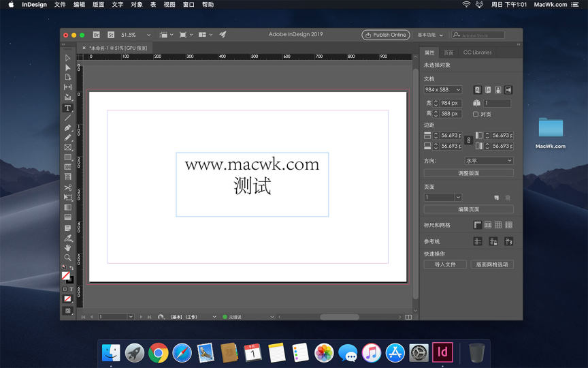This screenshot has width=588, height=368.
Task: Switch to the CC Libraries tab
Action: (477, 52)
